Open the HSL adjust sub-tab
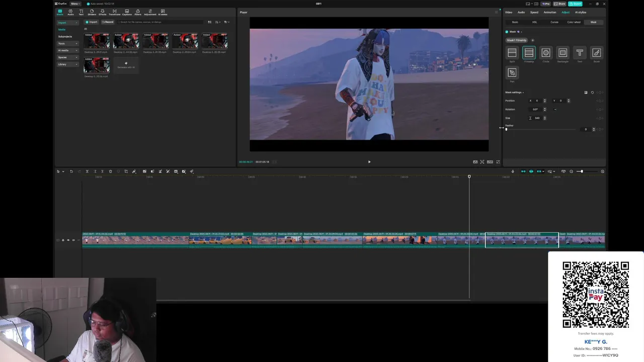644x362 pixels. [535, 22]
